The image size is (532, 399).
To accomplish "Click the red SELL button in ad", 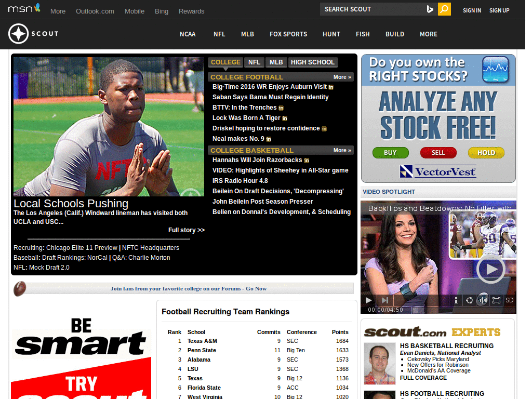I will pos(438,153).
